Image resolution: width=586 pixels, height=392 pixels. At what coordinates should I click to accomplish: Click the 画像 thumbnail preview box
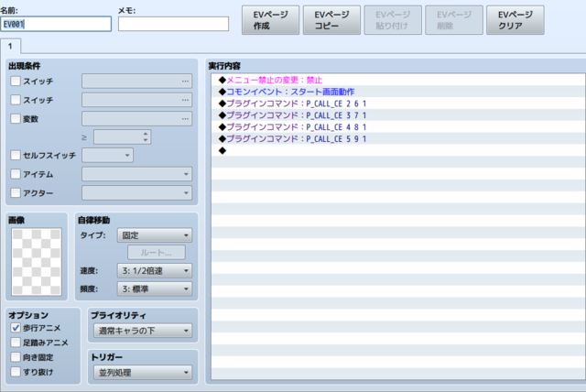[x=37, y=262]
